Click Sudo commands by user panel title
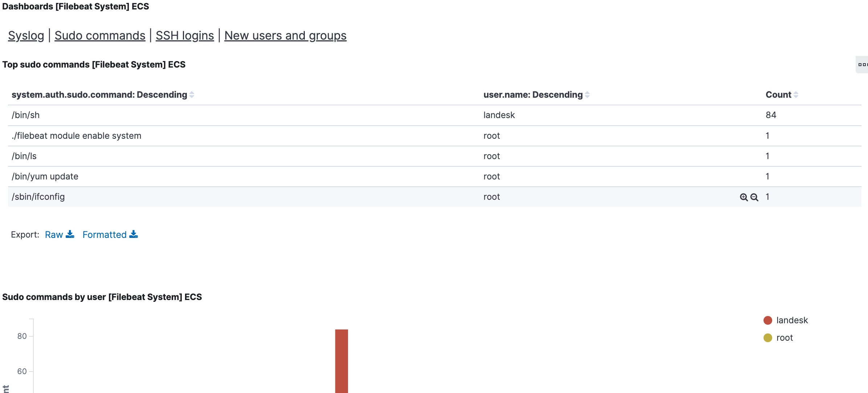868x393 pixels. (x=102, y=297)
